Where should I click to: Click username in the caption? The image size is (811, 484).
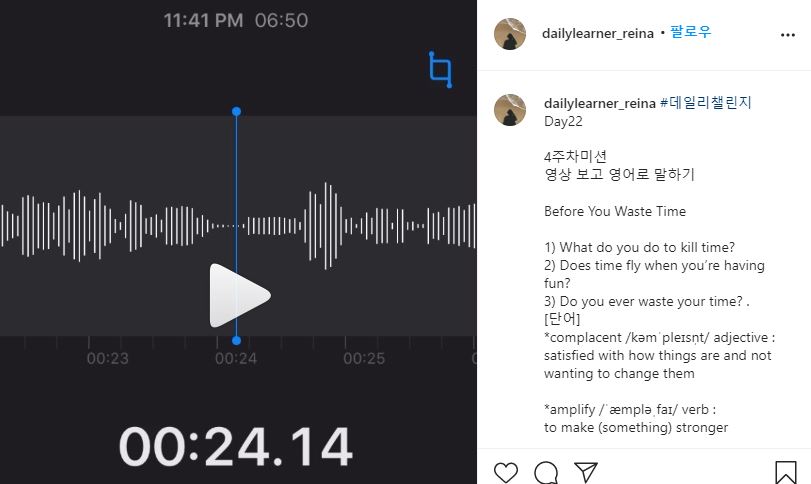pos(600,103)
